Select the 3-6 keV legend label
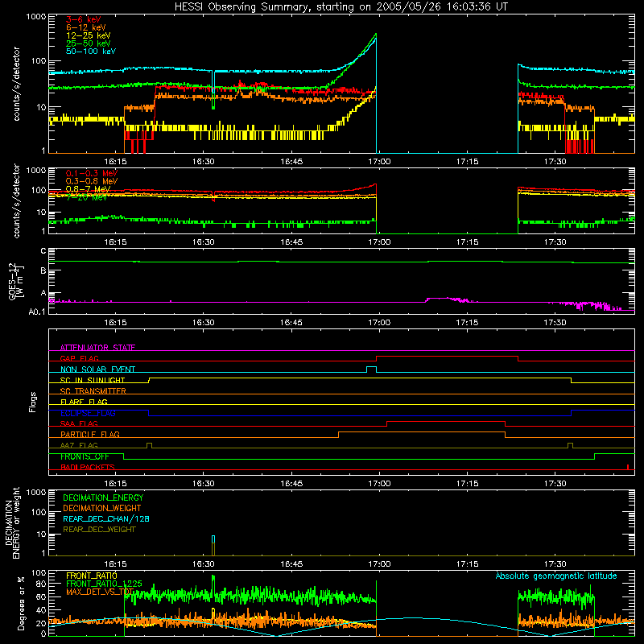 [x=84, y=19]
